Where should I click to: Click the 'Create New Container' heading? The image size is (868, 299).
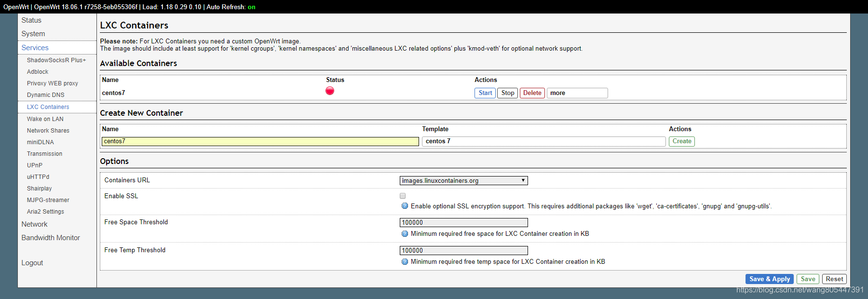click(141, 113)
